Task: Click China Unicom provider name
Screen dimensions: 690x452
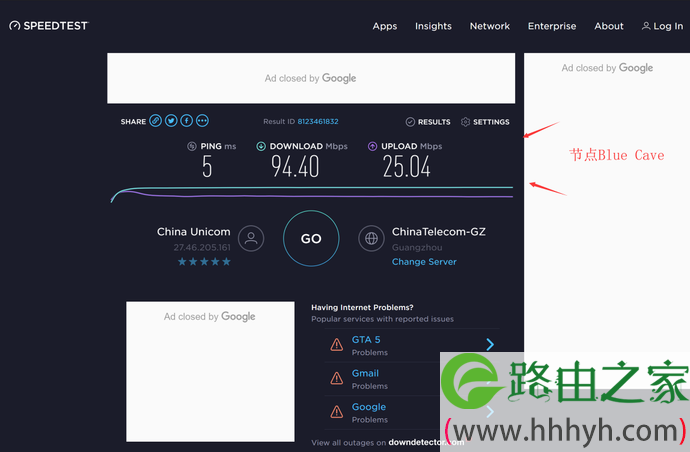Action: (194, 232)
